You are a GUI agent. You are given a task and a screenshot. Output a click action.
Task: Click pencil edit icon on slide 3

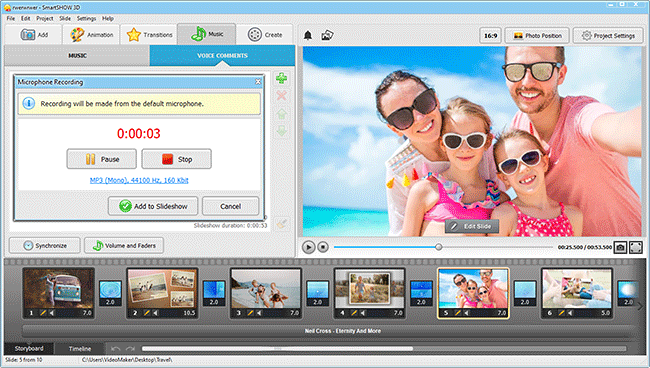pos(250,313)
